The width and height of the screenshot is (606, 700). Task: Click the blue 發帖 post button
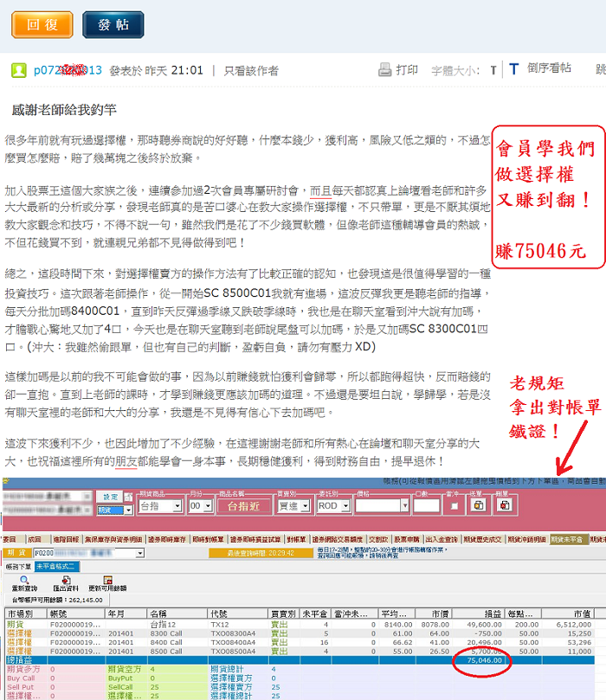(113, 24)
